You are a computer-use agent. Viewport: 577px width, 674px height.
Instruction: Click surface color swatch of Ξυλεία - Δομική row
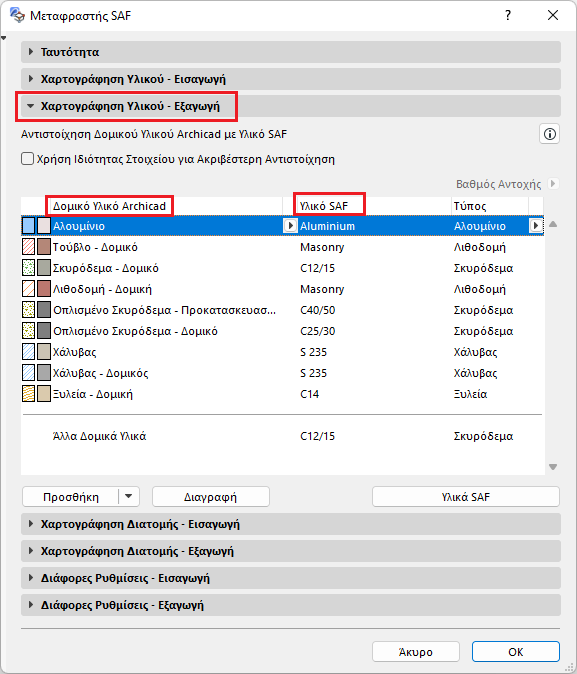click(x=44, y=394)
